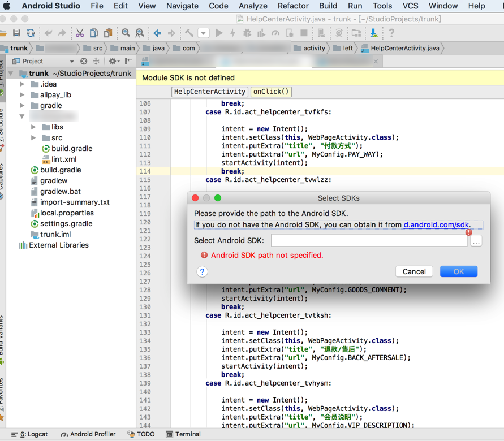Screen dimensions: 504x441
Task: Click the Paste clipboard icon
Action: 107,33
